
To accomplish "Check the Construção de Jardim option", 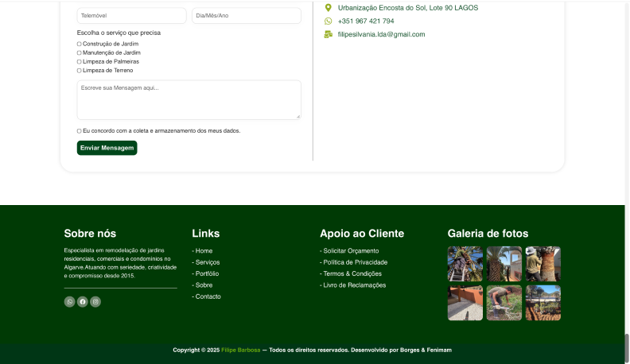I will pyautogui.click(x=80, y=44).
